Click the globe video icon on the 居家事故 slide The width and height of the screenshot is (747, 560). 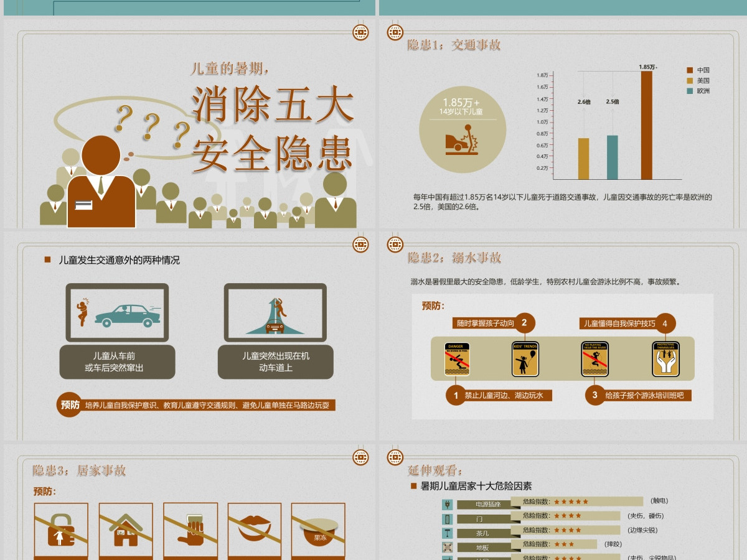[360, 457]
